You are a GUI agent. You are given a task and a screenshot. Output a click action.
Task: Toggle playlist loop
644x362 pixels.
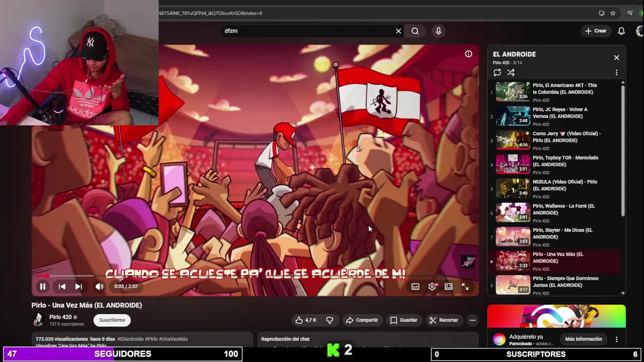tap(497, 73)
